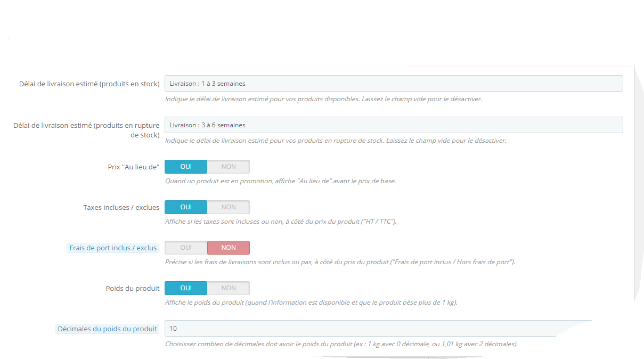The width and height of the screenshot is (644, 359).
Task: Click help text about weight decimals example
Action: pos(341,345)
